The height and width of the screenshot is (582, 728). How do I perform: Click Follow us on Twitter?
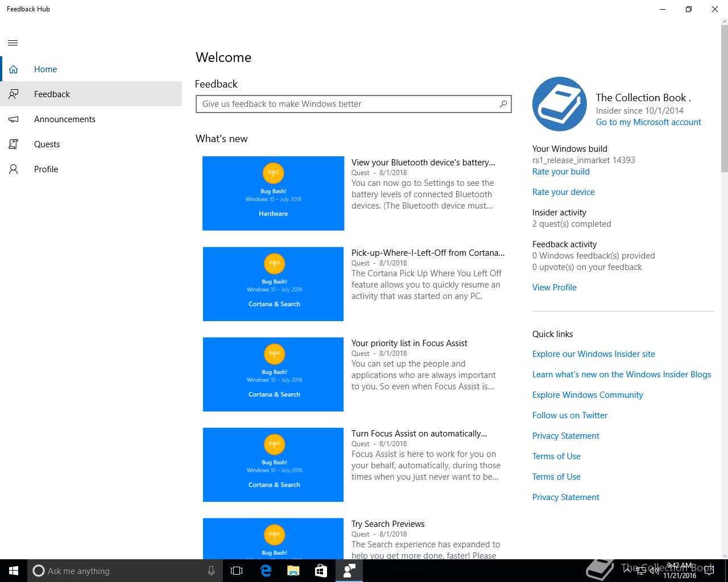point(570,415)
